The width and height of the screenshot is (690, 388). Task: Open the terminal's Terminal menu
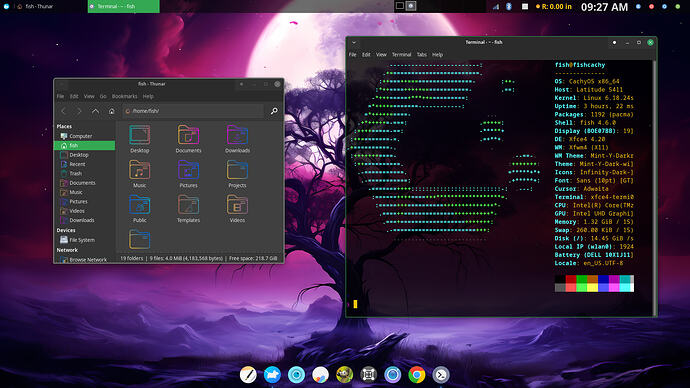[x=401, y=55]
